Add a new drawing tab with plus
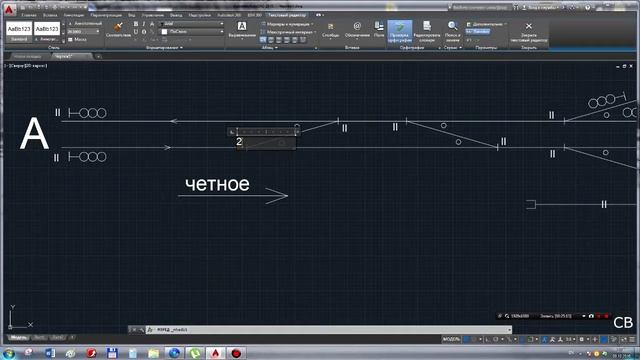The width and height of the screenshot is (640, 360). coord(98,56)
